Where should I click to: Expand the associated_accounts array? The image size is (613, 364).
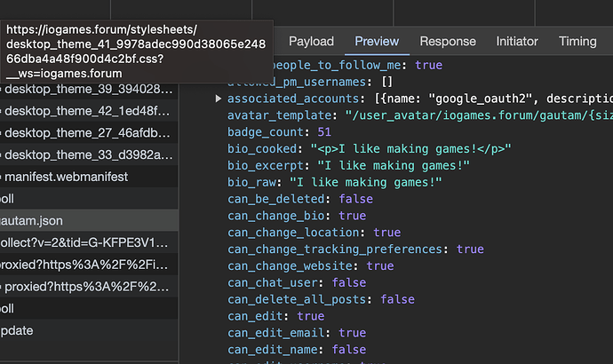[x=219, y=99]
